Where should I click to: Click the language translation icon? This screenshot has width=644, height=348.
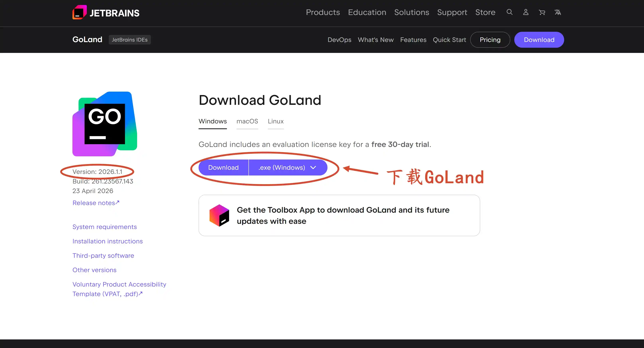point(558,12)
